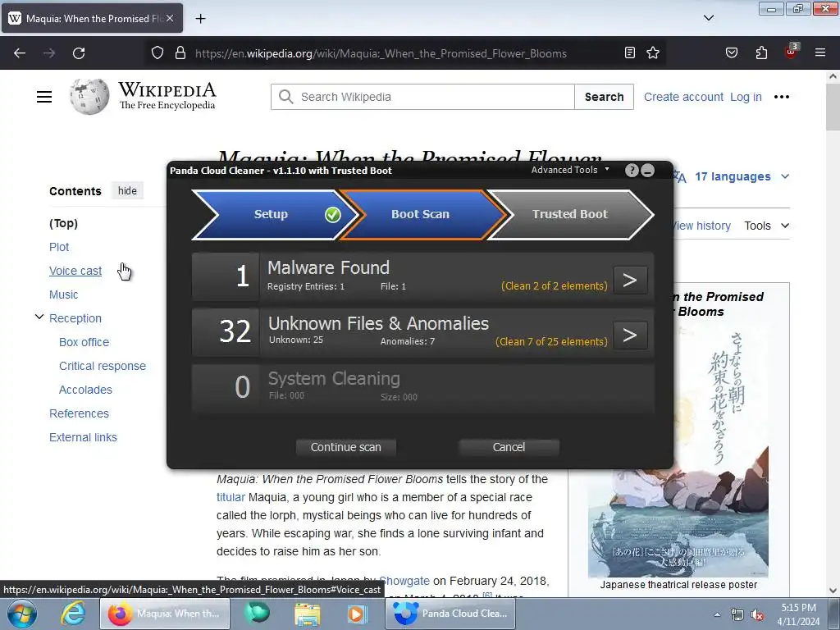Expand Unknown Files & Anomalies arrow

click(x=630, y=336)
